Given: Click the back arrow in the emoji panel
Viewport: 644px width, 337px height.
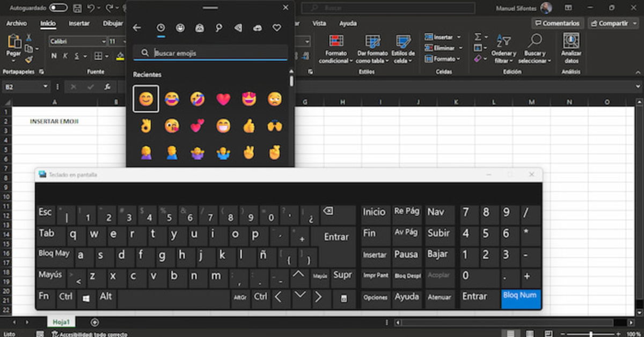Looking at the screenshot, I should tap(137, 27).
